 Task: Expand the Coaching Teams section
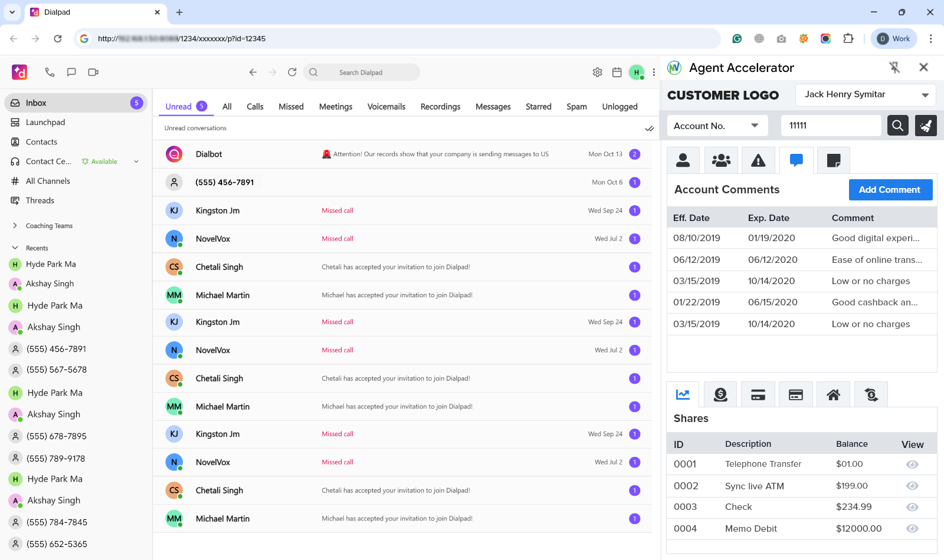15,226
